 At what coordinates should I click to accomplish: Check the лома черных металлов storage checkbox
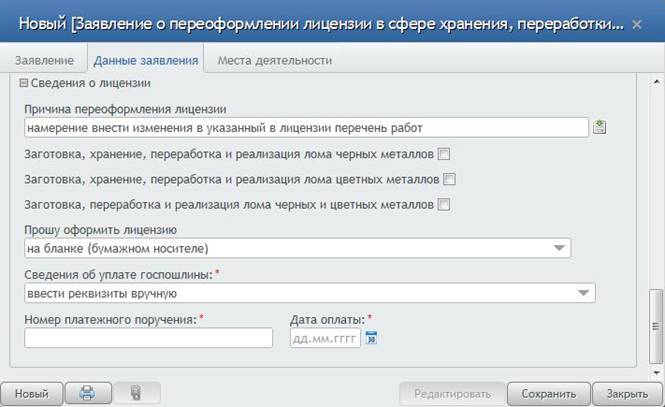(444, 154)
